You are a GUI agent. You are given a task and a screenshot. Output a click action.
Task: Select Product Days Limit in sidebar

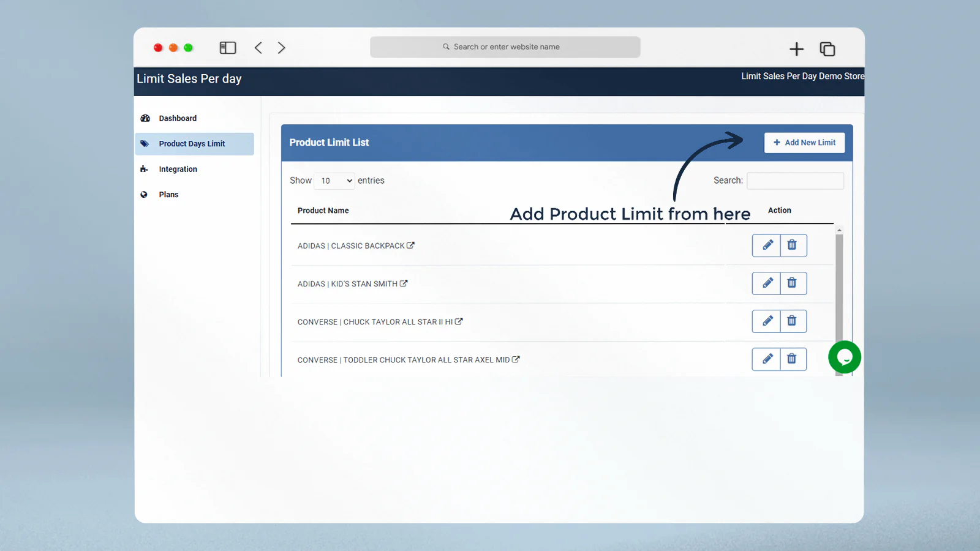pos(192,144)
